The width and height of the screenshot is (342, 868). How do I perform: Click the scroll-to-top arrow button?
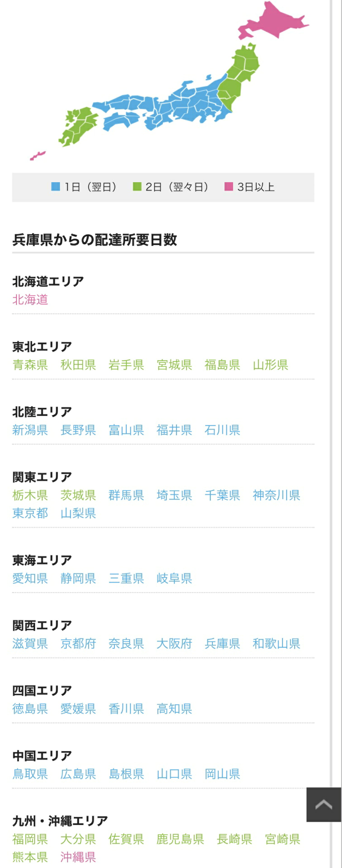(323, 804)
